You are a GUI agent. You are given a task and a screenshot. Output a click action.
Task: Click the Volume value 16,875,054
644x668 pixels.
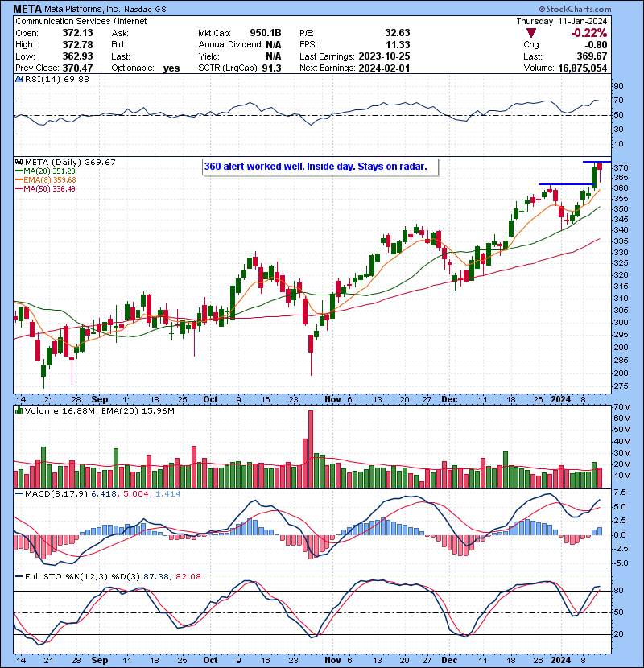click(x=582, y=68)
